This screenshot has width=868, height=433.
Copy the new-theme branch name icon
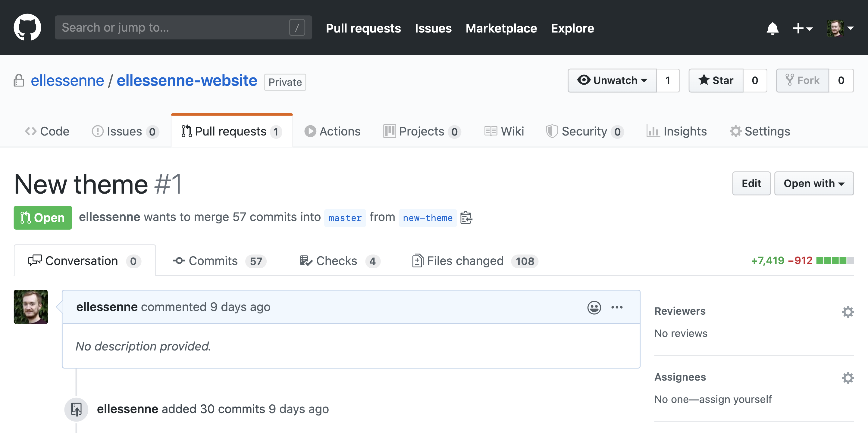(466, 217)
